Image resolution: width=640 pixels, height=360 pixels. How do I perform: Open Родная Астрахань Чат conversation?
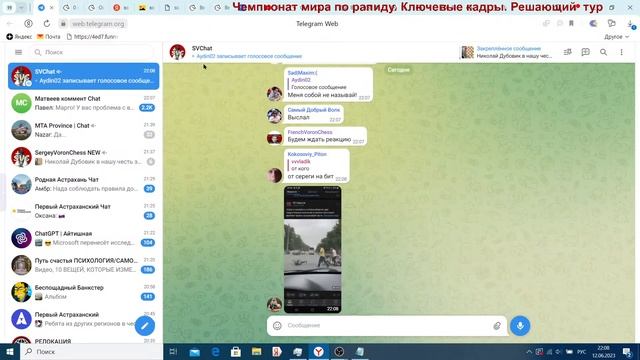click(84, 184)
